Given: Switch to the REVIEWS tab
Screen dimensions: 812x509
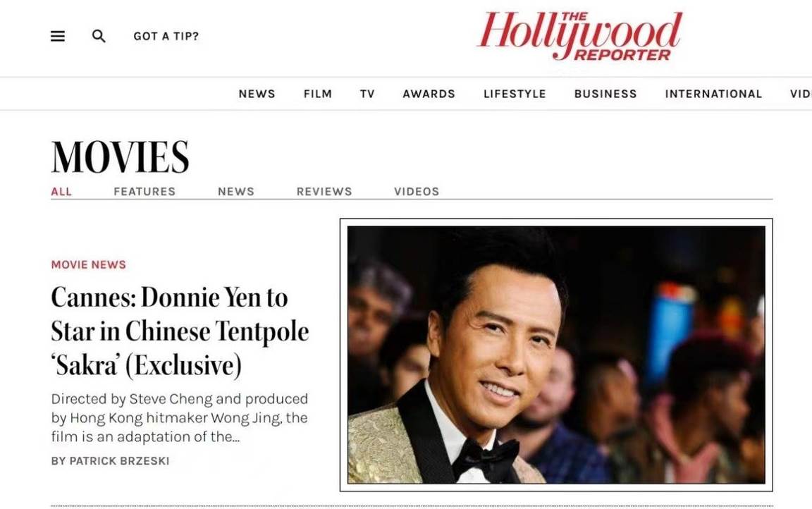Looking at the screenshot, I should tap(324, 192).
